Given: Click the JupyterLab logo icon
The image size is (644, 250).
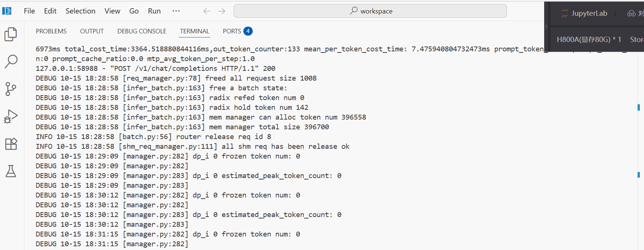Looking at the screenshot, I should (x=565, y=13).
